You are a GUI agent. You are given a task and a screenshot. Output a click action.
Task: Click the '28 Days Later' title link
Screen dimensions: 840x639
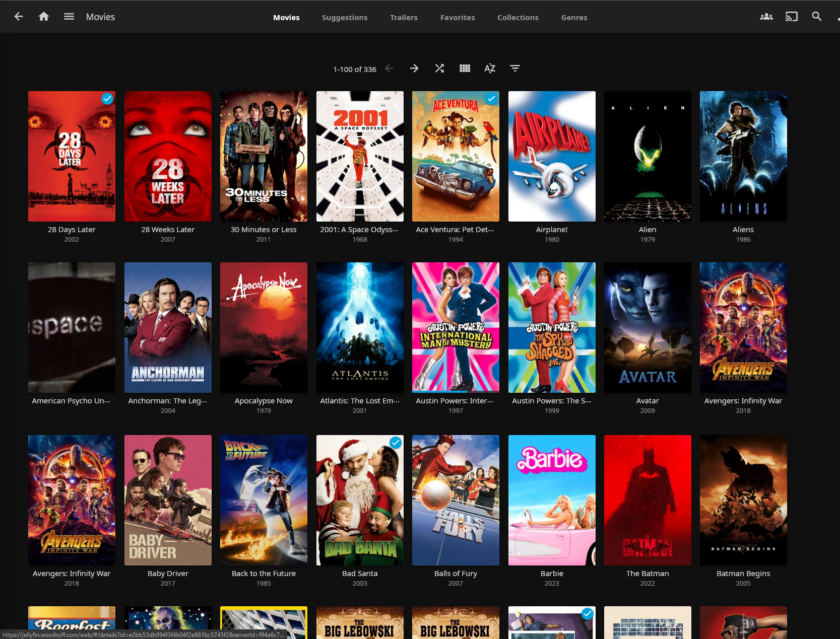click(x=72, y=230)
